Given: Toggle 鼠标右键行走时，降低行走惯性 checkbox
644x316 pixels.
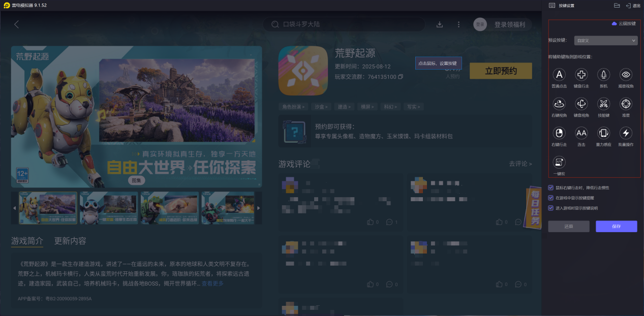Looking at the screenshot, I should point(549,187).
